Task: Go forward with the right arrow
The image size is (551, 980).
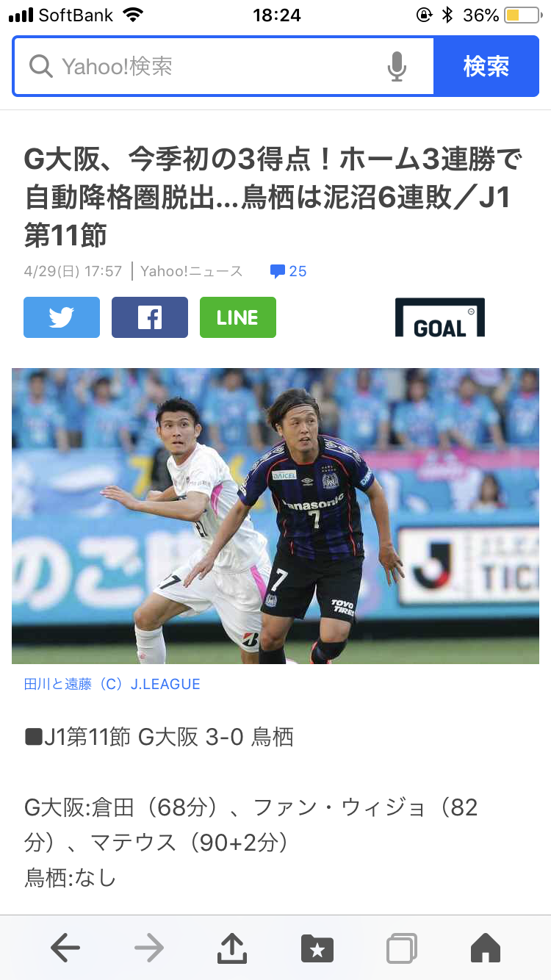Action: pos(149,948)
